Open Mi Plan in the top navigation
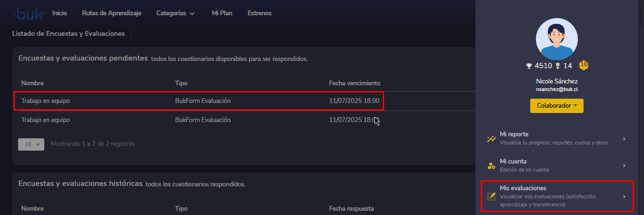644x215 pixels. click(222, 13)
